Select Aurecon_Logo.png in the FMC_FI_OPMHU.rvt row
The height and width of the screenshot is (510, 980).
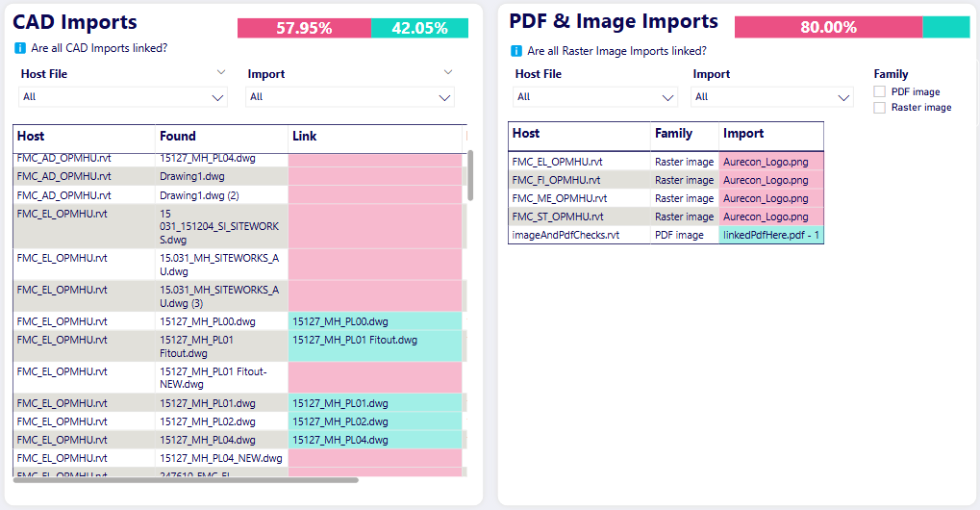point(771,180)
